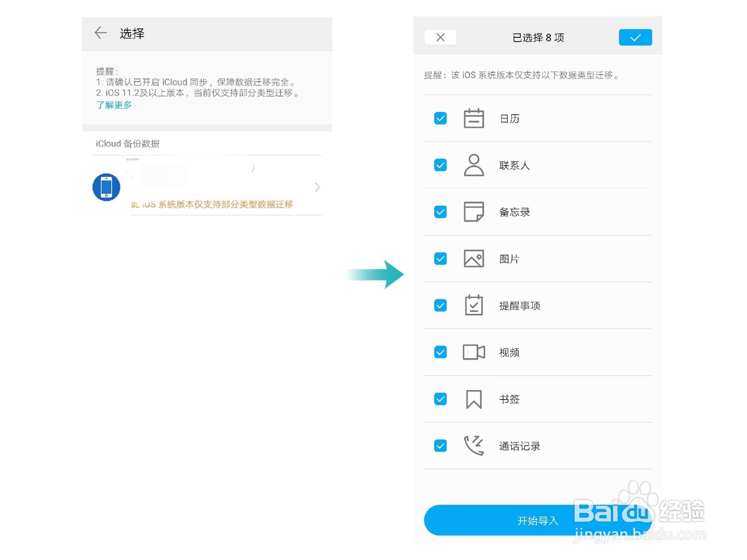Disable the 联系人 selection checkbox
Viewport: 747px width, 560px height.
tap(439, 165)
